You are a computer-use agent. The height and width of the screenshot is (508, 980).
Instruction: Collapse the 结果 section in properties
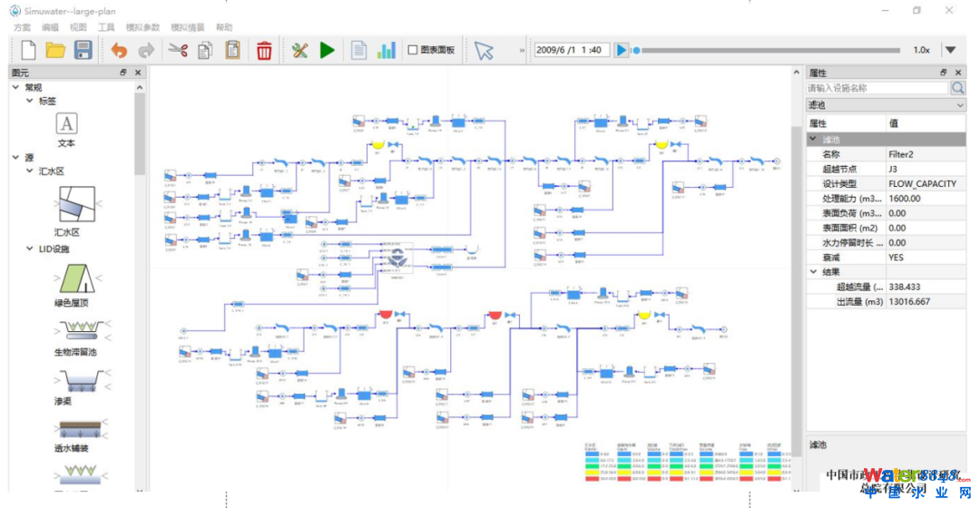pos(814,271)
